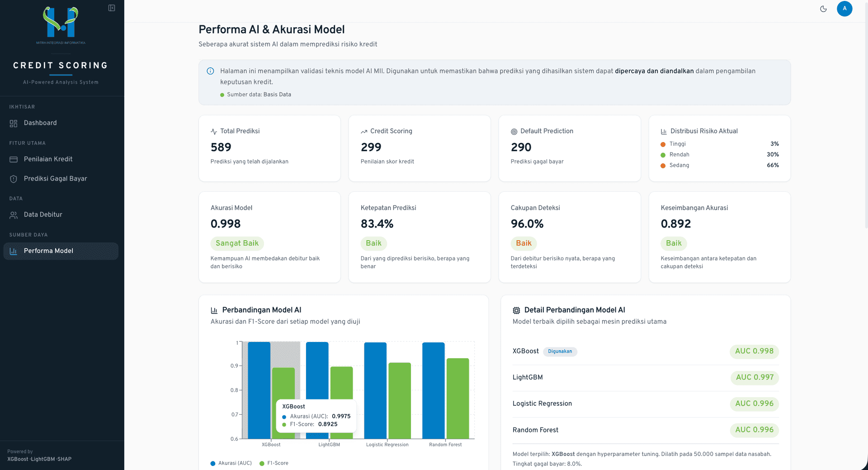868x470 pixels.
Task: Toggle the F1-Score legend item
Action: 274,463
